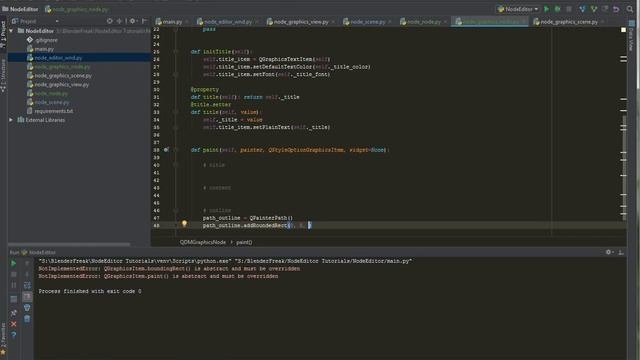Image resolution: width=640 pixels, height=360 pixels.
Task: Click the collapse-all icon in Project panel
Action: coord(119,21)
